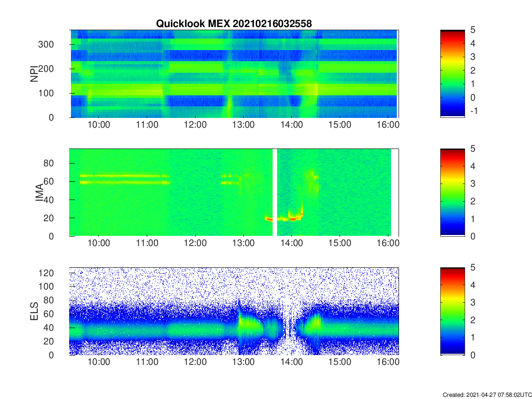The height and width of the screenshot is (399, 532).
Task: Click the 11:00 tick label under ELS plot
Action: (x=147, y=362)
